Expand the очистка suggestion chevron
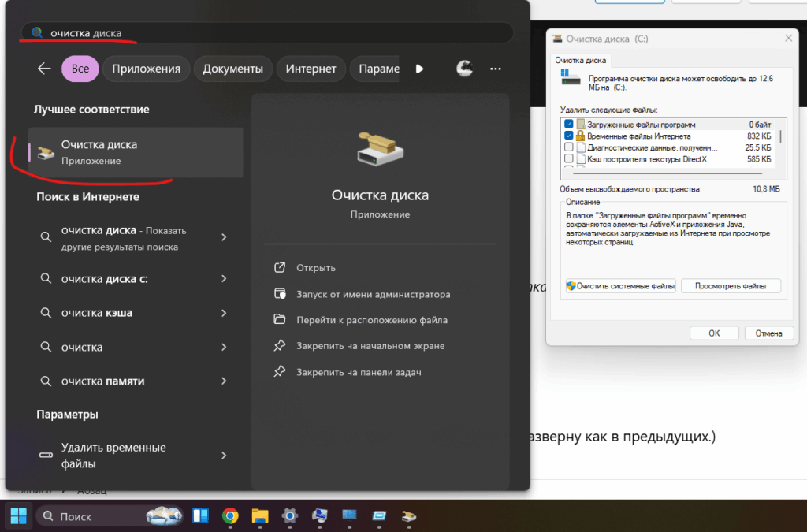807x532 pixels. tap(224, 348)
